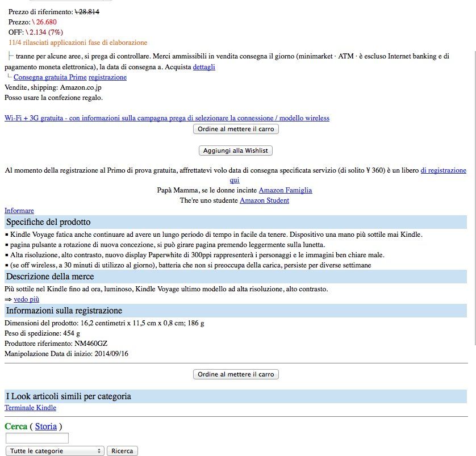
Task: Open the 'registrazione' link next to Prime
Action: click(x=107, y=77)
